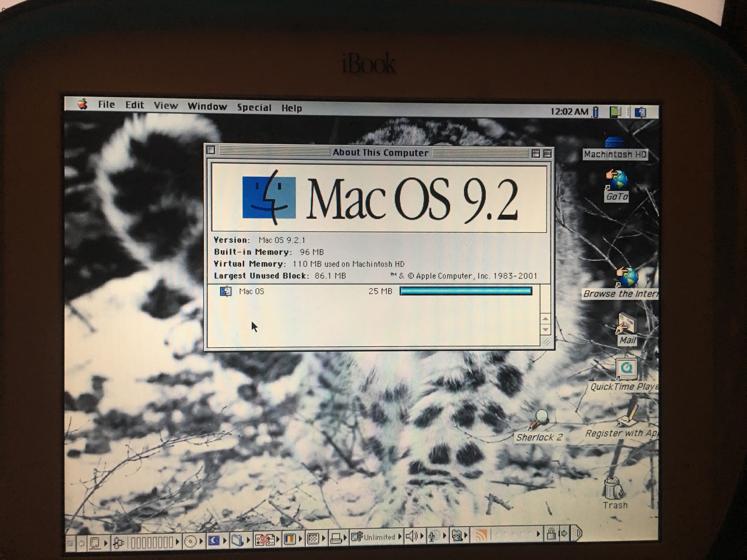
Task: Click the scroll down arrow in About window
Action: coord(545,329)
